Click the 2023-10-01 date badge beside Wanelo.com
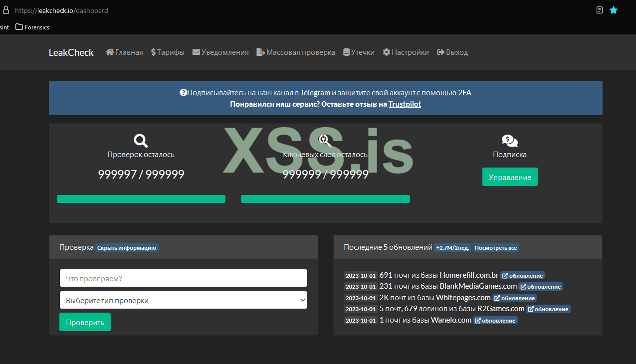Viewport: 636px width, 364px height. pyautogui.click(x=361, y=321)
